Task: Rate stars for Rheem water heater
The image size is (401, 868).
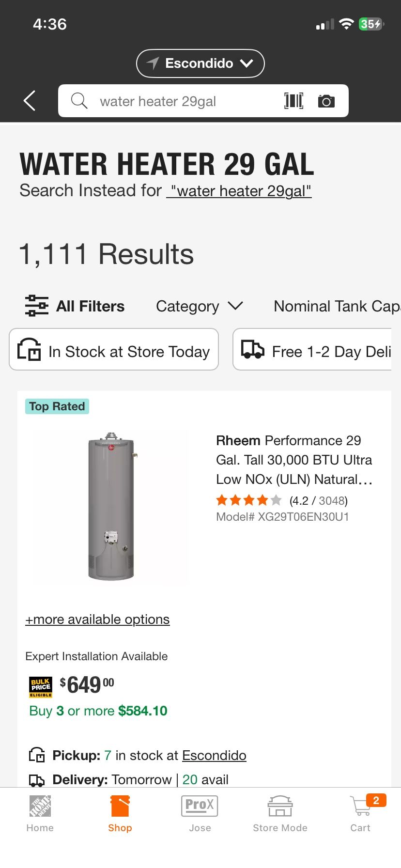Action: (x=248, y=500)
